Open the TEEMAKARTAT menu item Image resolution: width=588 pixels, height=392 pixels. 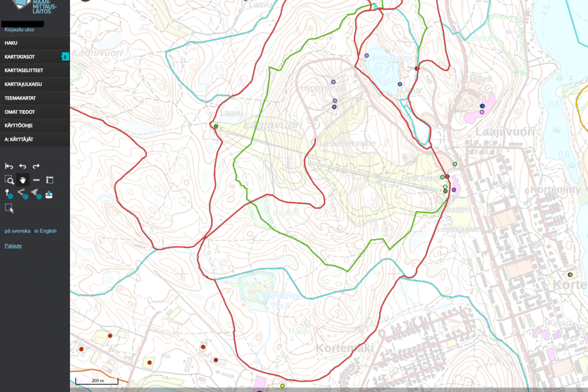(35, 98)
